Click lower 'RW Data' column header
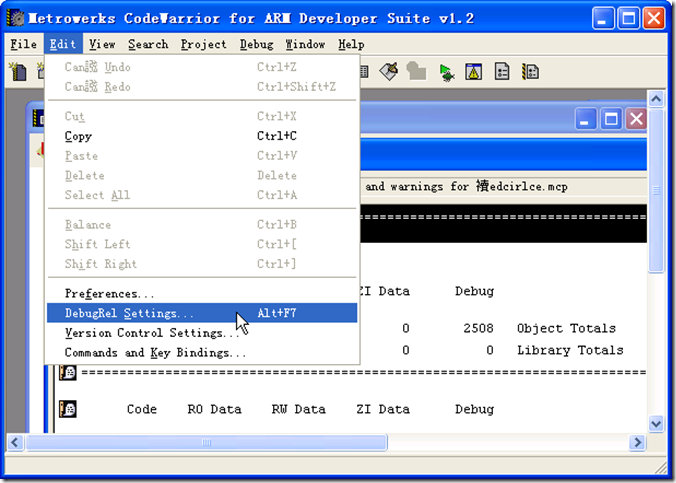The image size is (676, 483). (x=298, y=409)
